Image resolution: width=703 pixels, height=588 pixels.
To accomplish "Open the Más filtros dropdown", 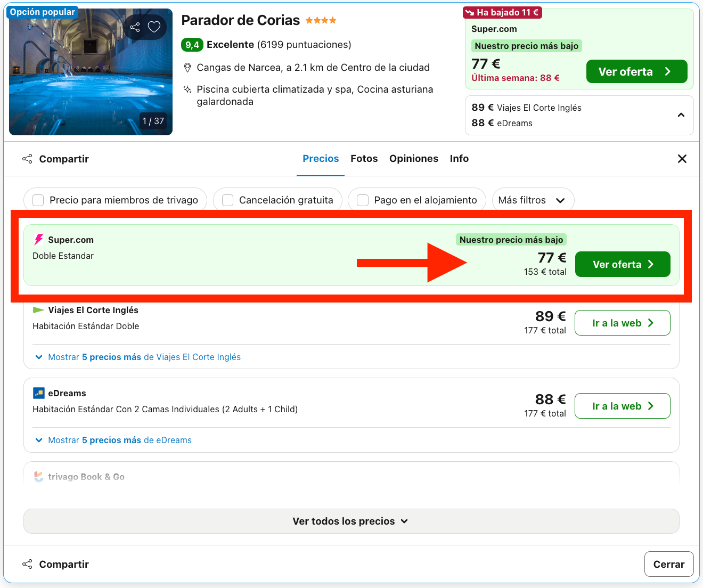I will pos(533,200).
